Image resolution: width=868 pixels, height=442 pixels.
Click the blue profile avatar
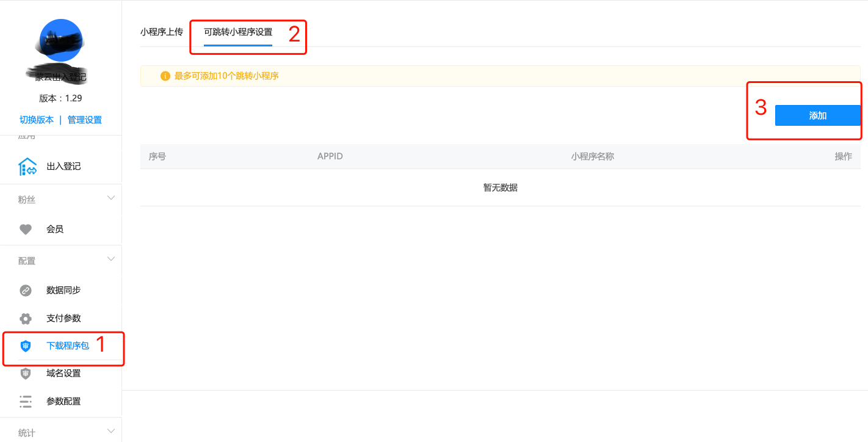click(x=60, y=40)
